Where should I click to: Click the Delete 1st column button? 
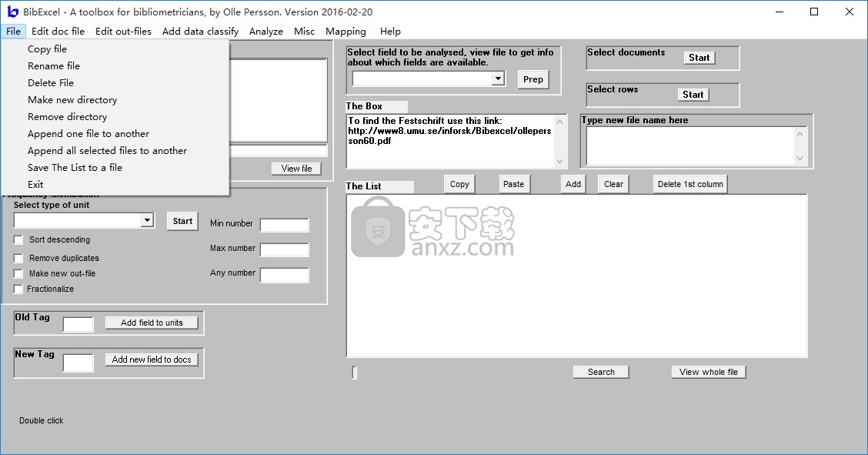tap(690, 184)
